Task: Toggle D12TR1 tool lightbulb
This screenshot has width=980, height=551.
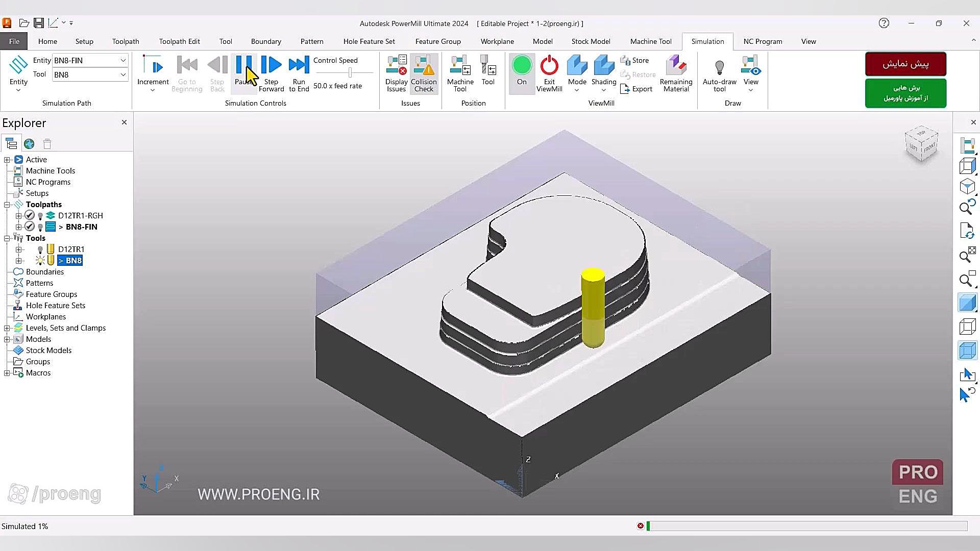Action: (40, 249)
